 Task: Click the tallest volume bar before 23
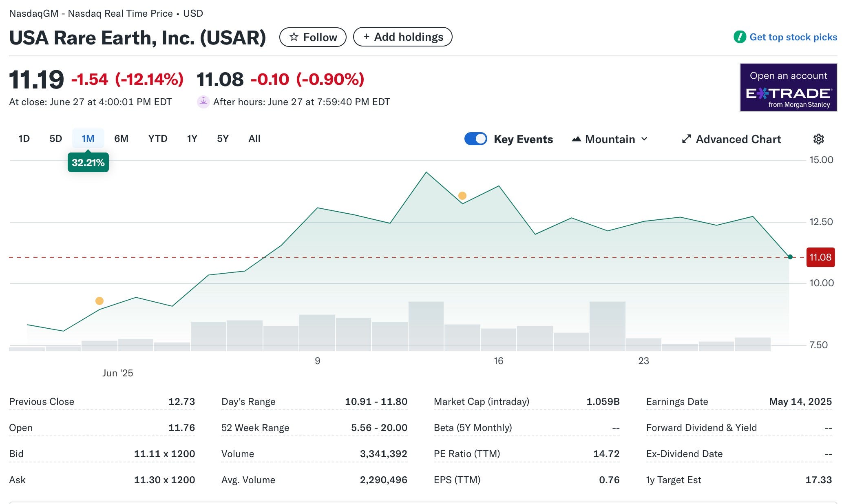(607, 326)
